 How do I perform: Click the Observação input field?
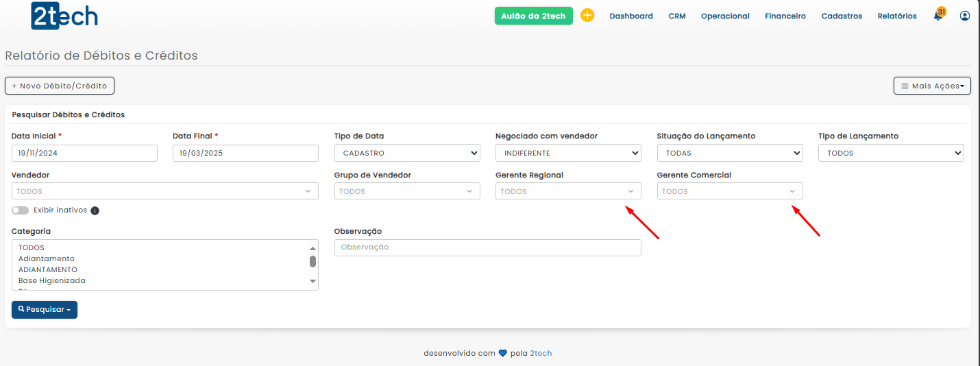(487, 247)
